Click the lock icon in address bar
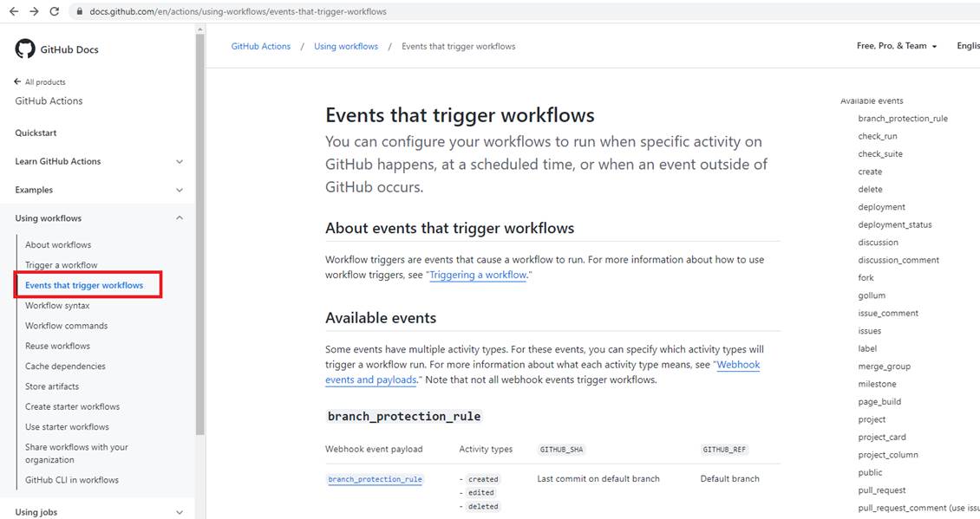 tap(78, 12)
